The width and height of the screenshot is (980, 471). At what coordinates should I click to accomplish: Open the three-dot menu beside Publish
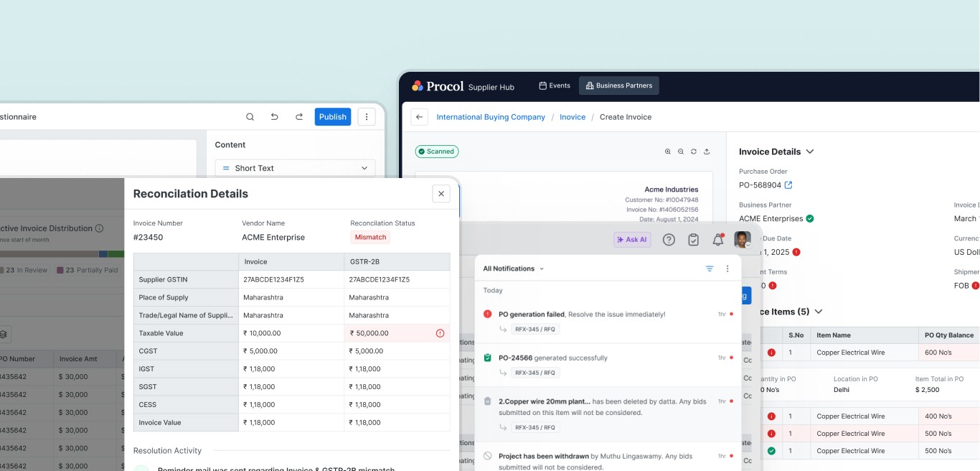(x=367, y=117)
